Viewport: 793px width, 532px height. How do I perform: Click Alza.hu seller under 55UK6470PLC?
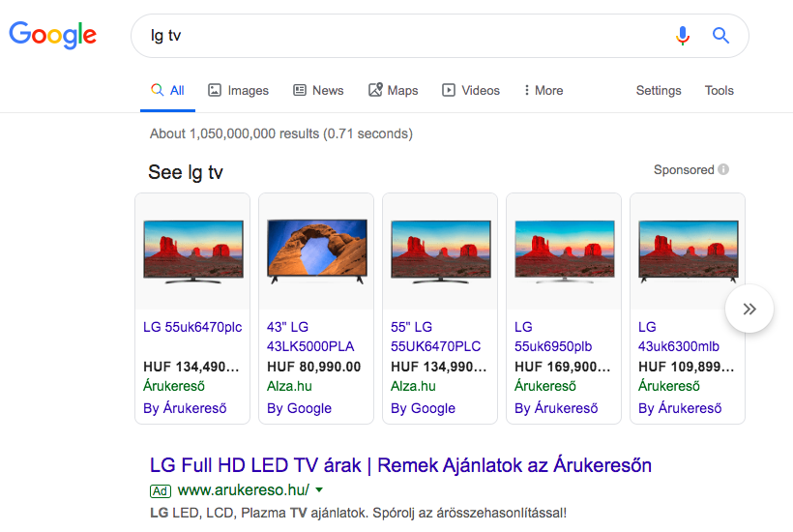tap(413, 386)
